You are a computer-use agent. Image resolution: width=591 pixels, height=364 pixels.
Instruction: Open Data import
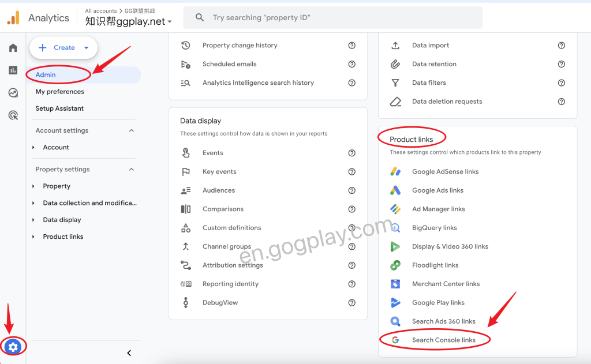tap(431, 45)
